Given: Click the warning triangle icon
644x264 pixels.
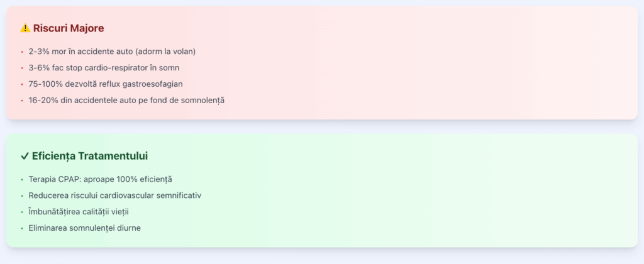Looking at the screenshot, I should pyautogui.click(x=25, y=28).
